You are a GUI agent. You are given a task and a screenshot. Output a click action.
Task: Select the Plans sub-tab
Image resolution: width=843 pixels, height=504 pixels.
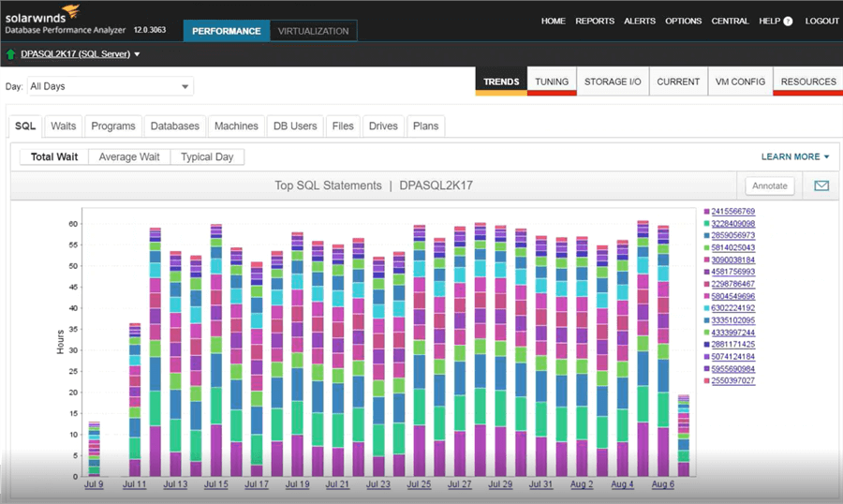[x=426, y=126]
